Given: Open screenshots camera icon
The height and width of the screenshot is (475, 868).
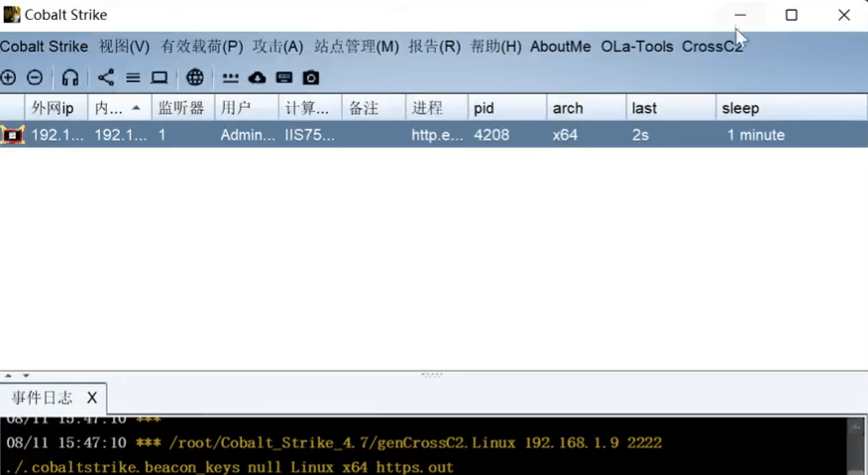Looking at the screenshot, I should pyautogui.click(x=310, y=77).
